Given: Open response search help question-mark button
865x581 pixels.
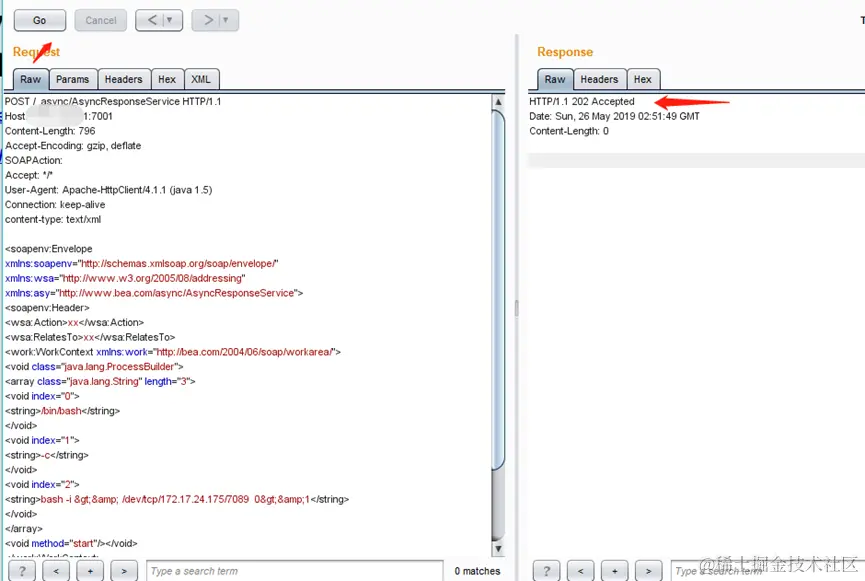Looking at the screenshot, I should [x=547, y=571].
